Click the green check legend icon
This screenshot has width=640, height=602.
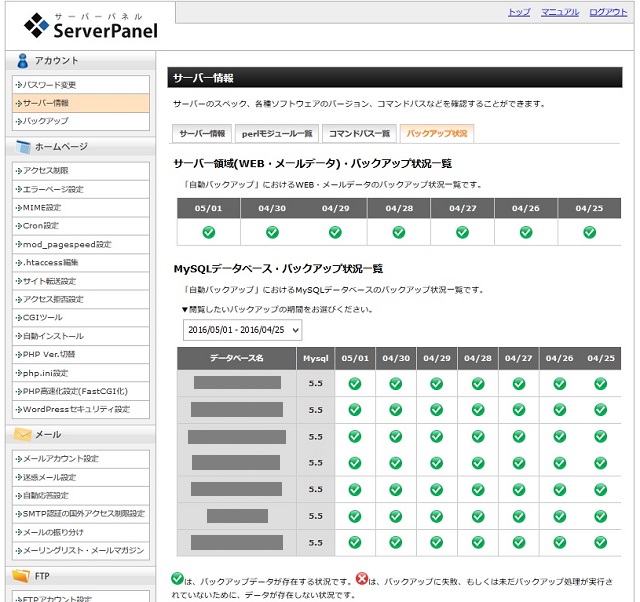click(x=177, y=578)
